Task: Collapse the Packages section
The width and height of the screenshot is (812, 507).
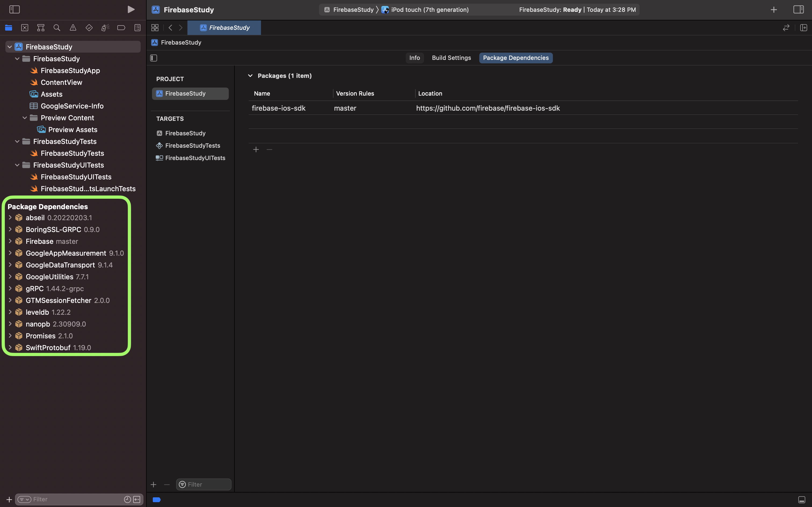Action: click(x=250, y=76)
